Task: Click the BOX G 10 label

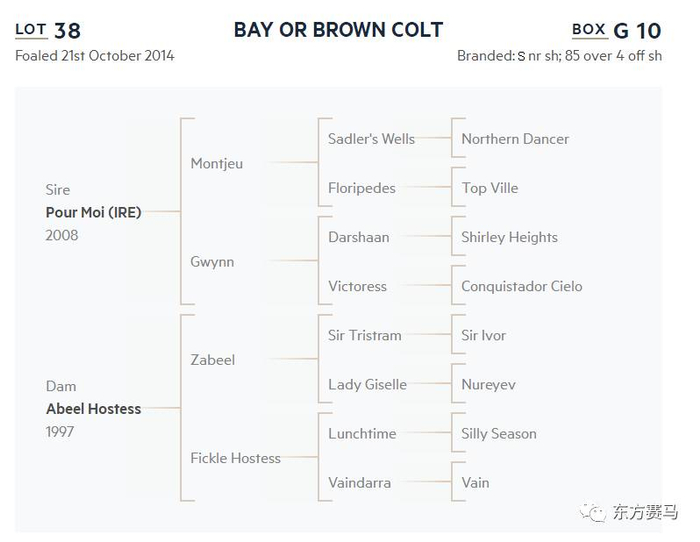Action: [616, 31]
